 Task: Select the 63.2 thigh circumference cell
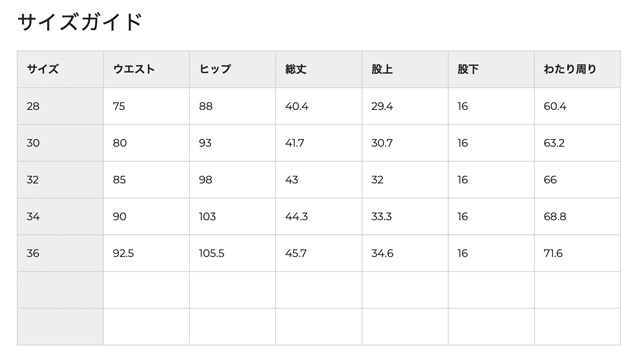578,143
